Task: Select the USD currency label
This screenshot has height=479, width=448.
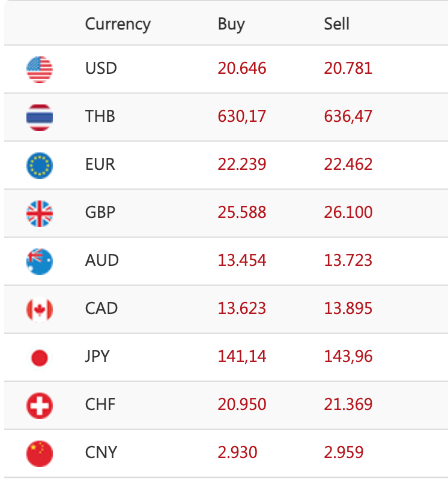Action: pyautogui.click(x=101, y=68)
